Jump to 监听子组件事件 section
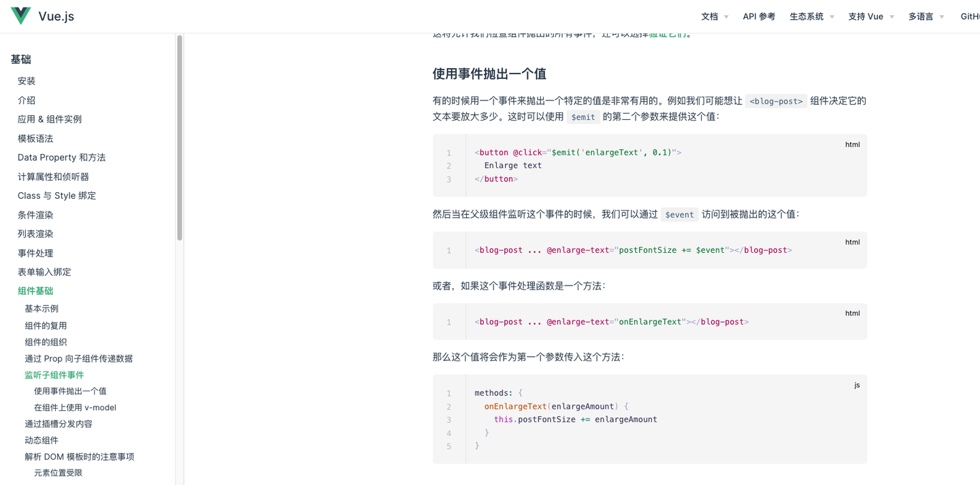Screen dimensions: 980x485 pos(54,375)
